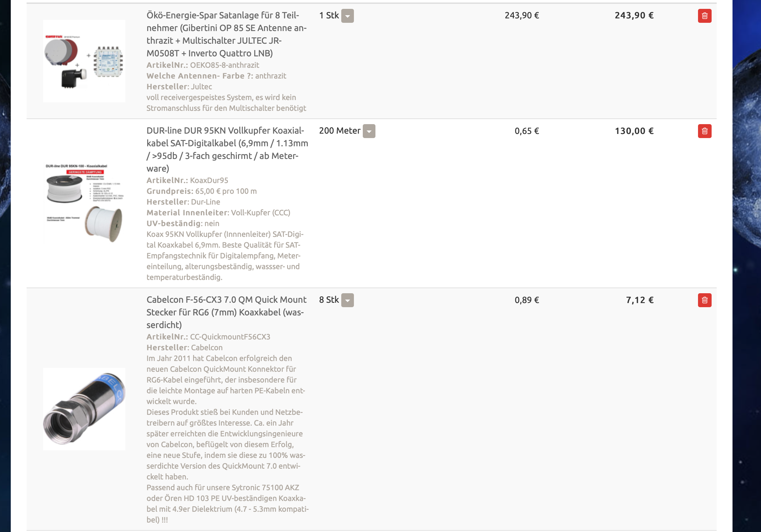Remove the DUR-line Koaxialkabel with trash icon
This screenshot has height=532, width=761.
pyautogui.click(x=704, y=131)
